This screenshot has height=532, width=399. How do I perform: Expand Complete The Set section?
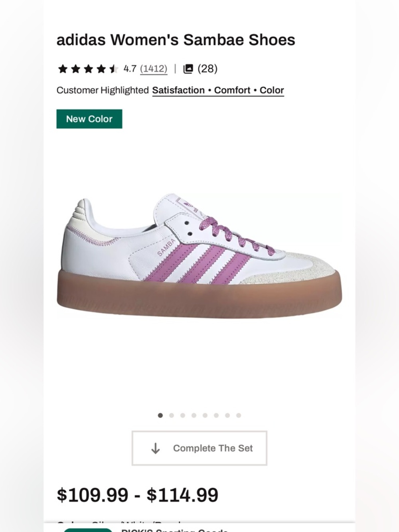point(199,448)
